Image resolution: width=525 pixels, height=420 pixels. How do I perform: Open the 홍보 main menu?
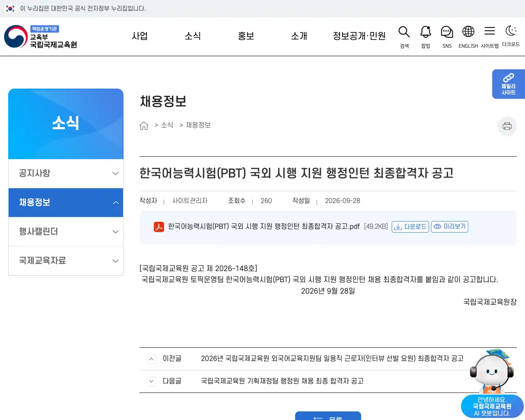click(246, 36)
